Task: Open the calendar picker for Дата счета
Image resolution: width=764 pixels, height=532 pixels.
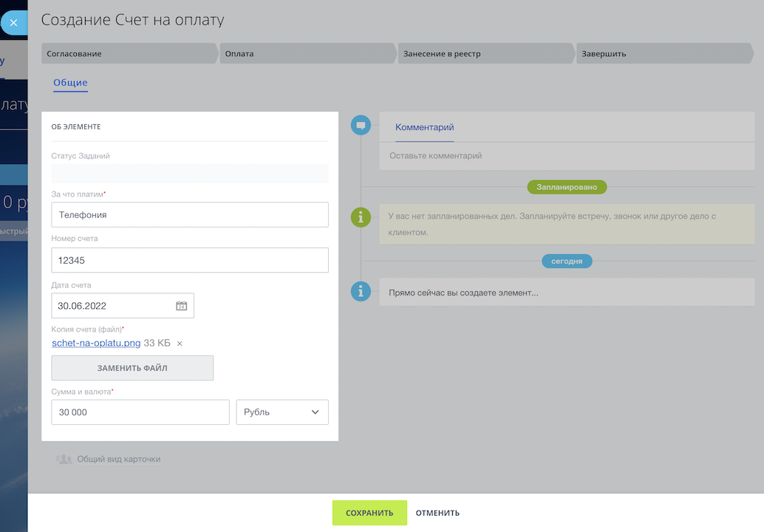Action: point(181,306)
